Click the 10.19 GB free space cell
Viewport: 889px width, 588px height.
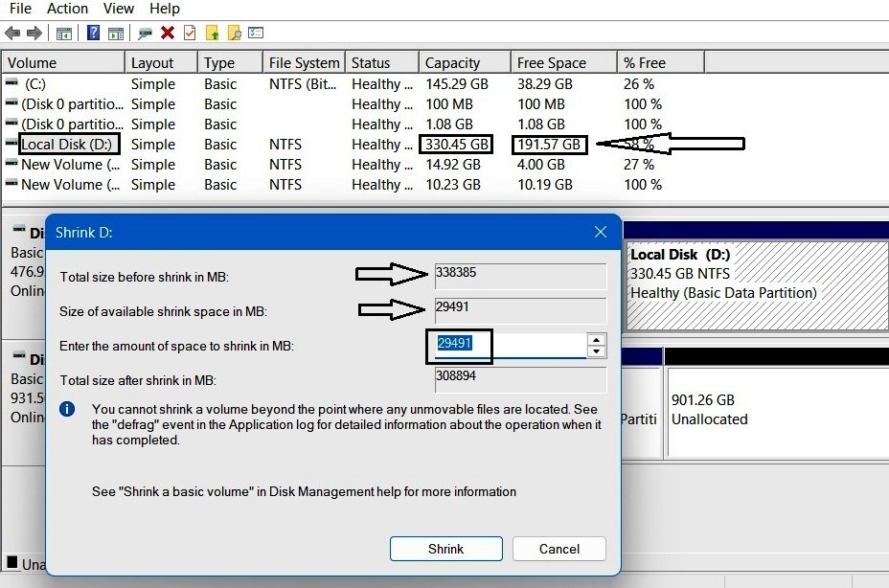[x=545, y=184]
